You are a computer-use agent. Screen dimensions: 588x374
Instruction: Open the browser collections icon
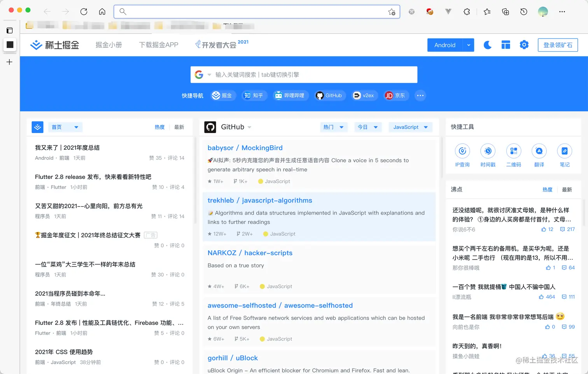(x=506, y=12)
